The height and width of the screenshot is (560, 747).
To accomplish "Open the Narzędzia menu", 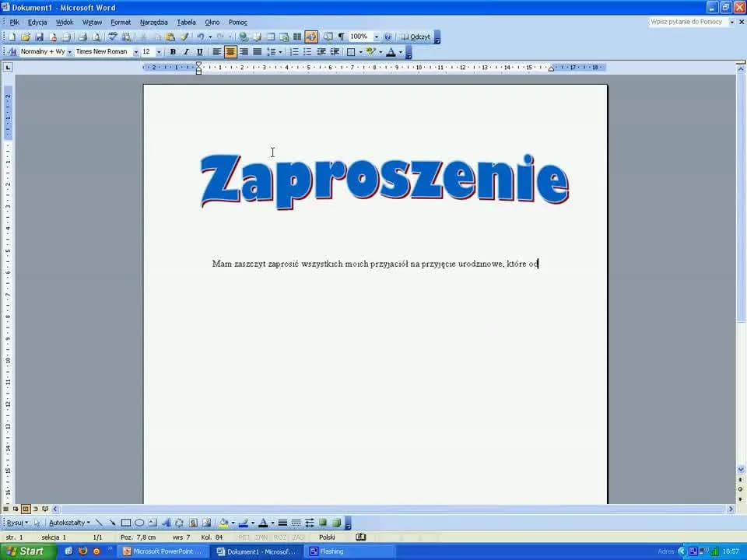I will (x=153, y=22).
